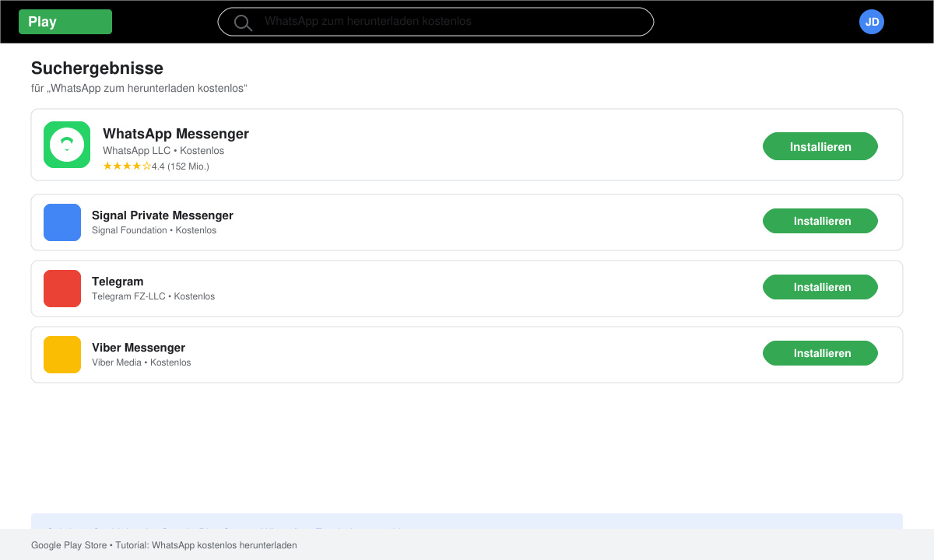Open Signal Private Messenger title
934x560 pixels.
pyautogui.click(x=163, y=215)
